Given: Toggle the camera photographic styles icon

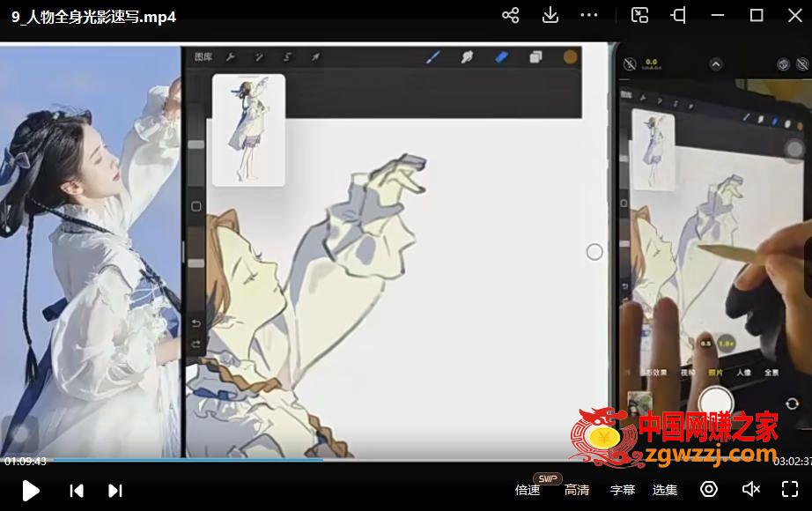Looking at the screenshot, I should [784, 64].
